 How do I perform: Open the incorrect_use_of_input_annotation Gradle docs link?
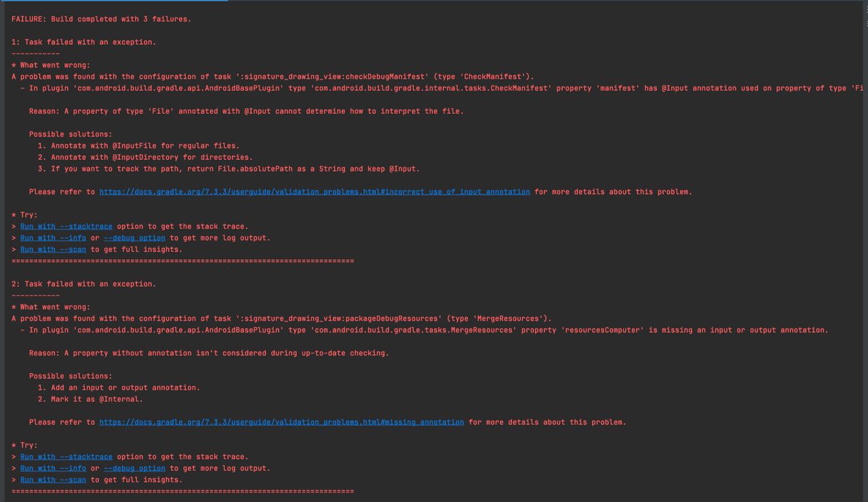315,192
